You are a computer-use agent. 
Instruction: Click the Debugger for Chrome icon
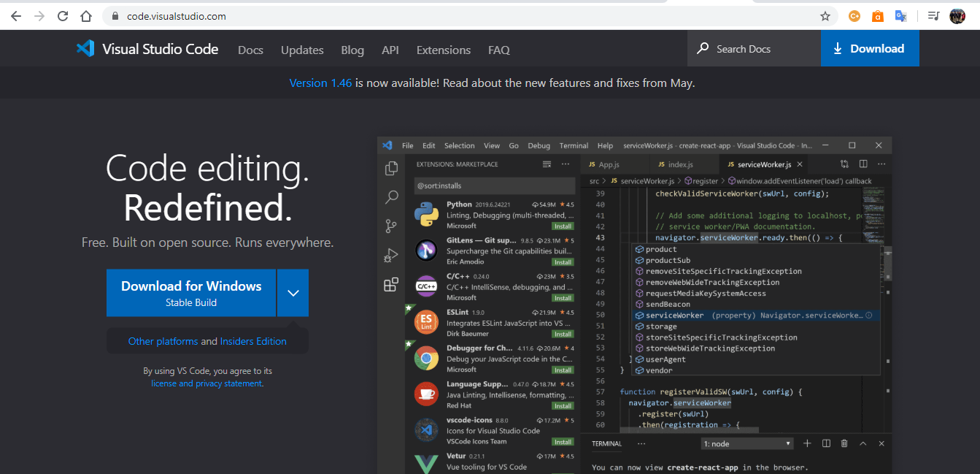pos(426,358)
